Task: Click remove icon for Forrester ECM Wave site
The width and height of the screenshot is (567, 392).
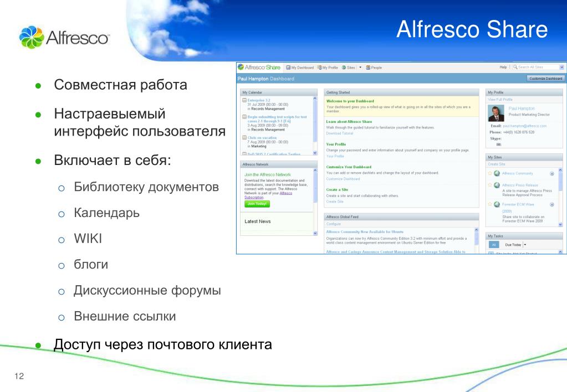Action: (552, 204)
